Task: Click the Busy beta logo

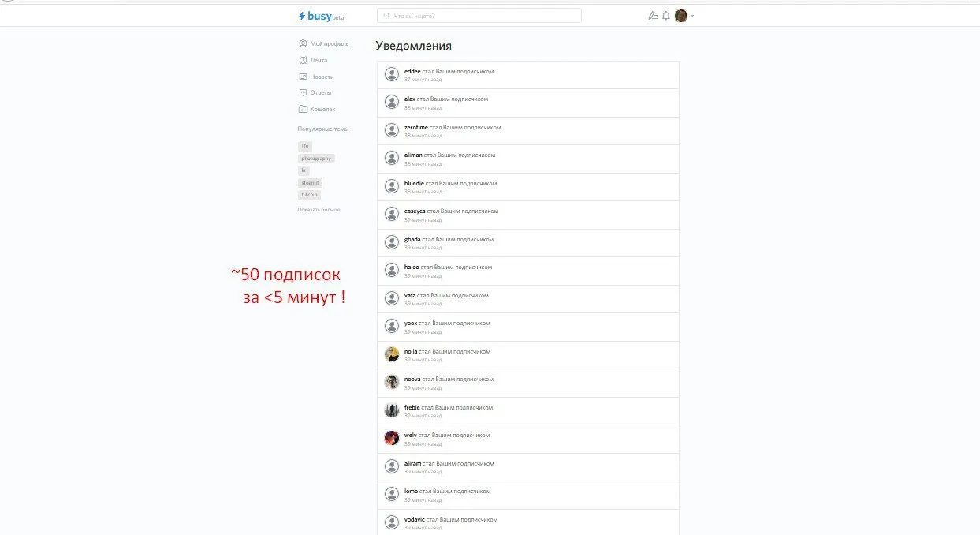Action: click(321, 16)
